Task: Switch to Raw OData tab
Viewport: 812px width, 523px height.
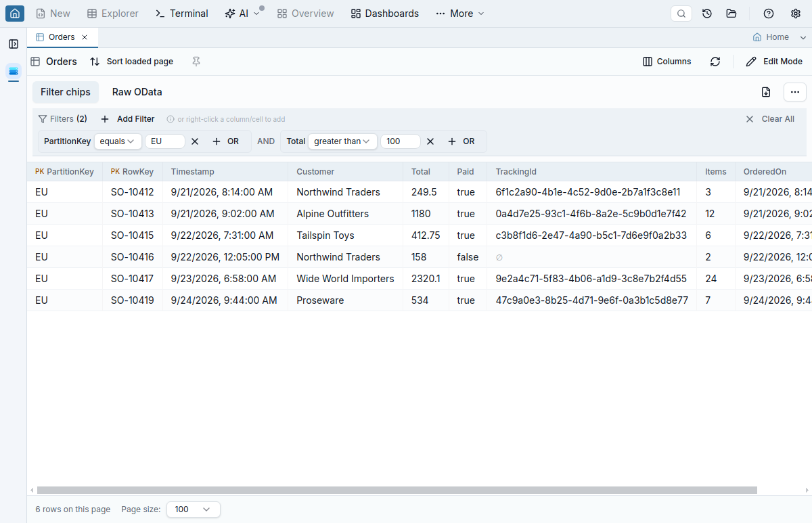Action: tap(137, 92)
